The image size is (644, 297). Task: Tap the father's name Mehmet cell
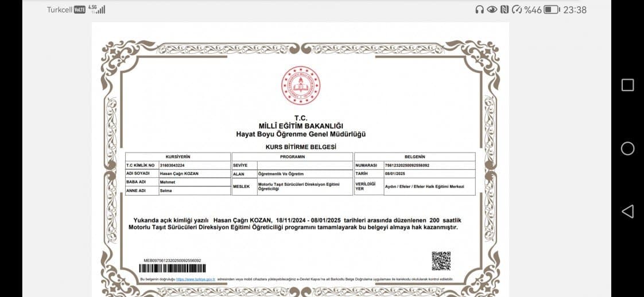195,182
